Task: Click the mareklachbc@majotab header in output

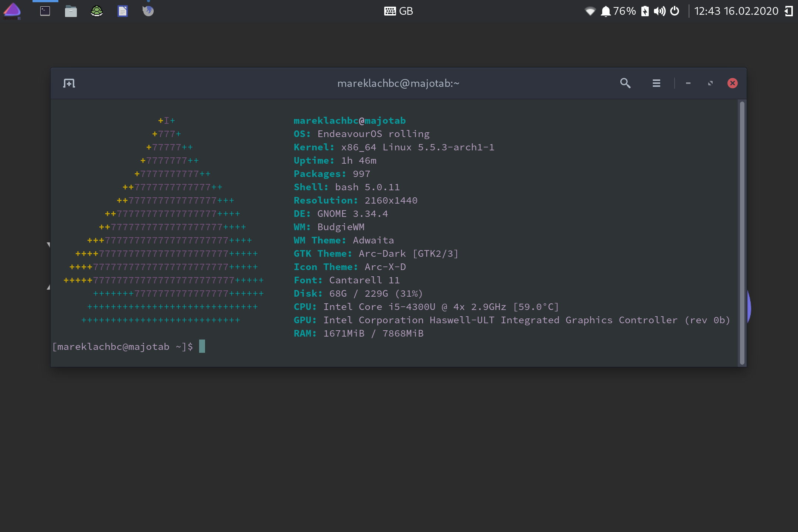Action: (349, 120)
